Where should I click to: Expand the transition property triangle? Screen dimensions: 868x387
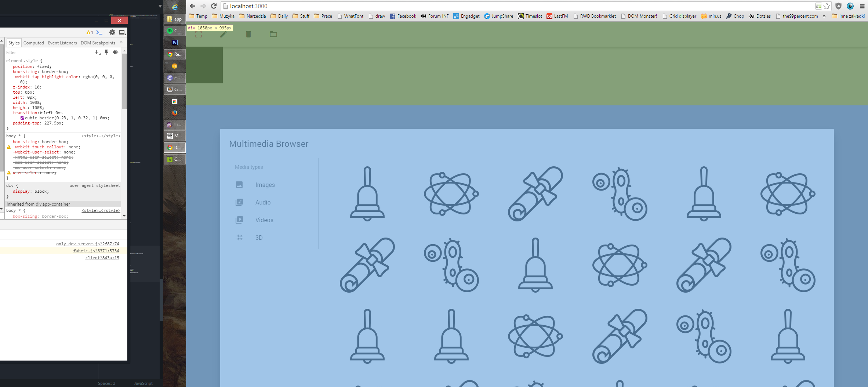(41, 113)
